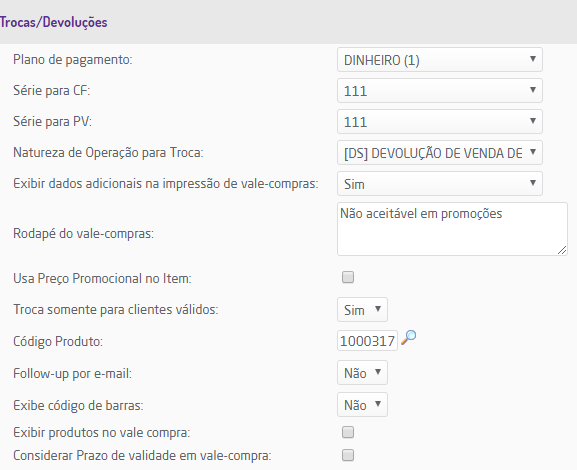Click the Código Produto input field

tap(367, 341)
